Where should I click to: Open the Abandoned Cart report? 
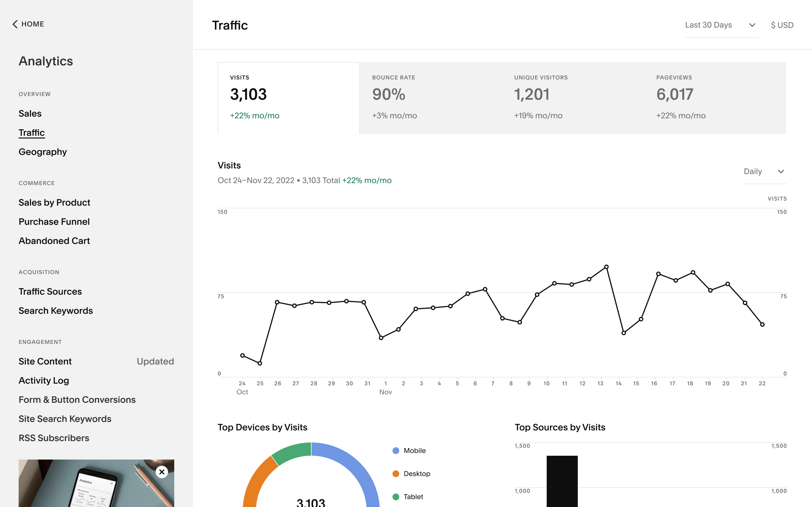(x=54, y=241)
